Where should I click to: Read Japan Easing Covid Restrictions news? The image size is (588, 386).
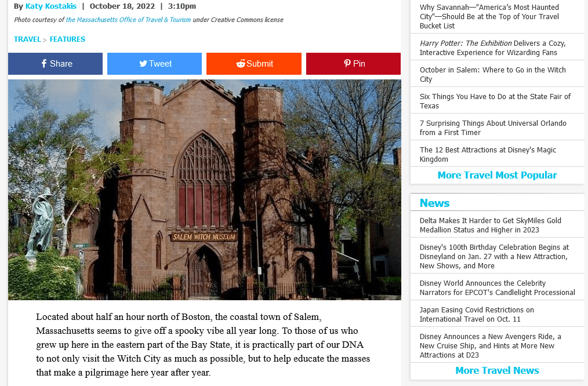(x=476, y=314)
